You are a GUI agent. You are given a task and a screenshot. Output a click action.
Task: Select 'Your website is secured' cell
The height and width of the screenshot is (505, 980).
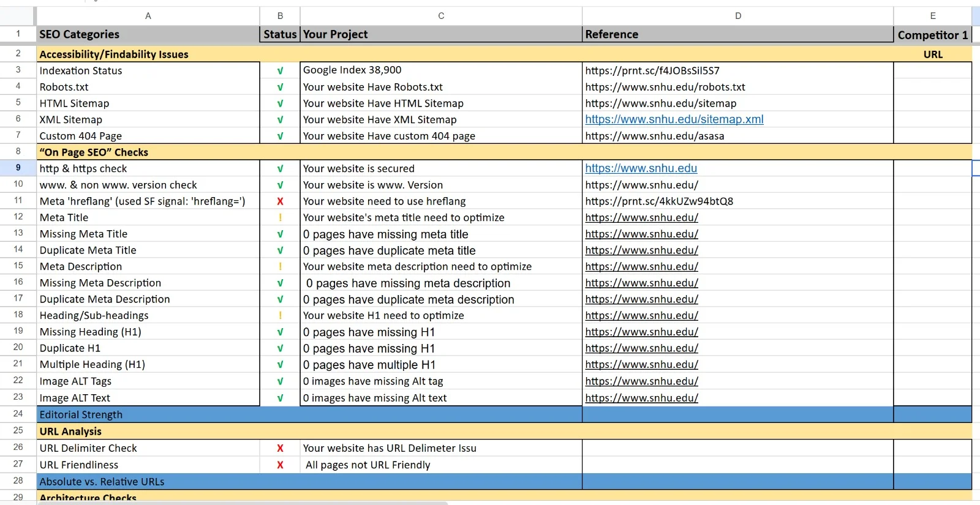point(441,168)
